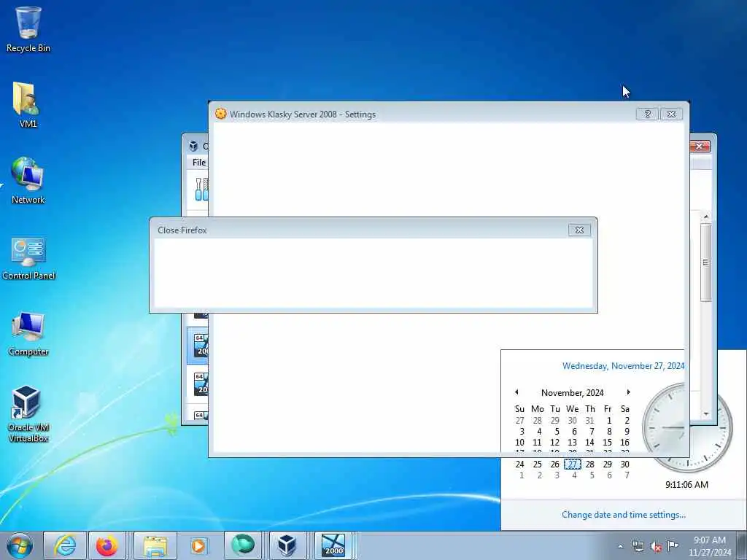The image size is (747, 560).
Task: Click the help button in the Settings window
Action: click(647, 114)
